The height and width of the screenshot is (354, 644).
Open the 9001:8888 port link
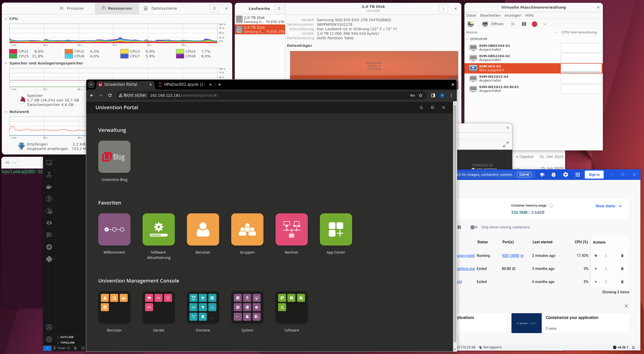[x=510, y=256]
